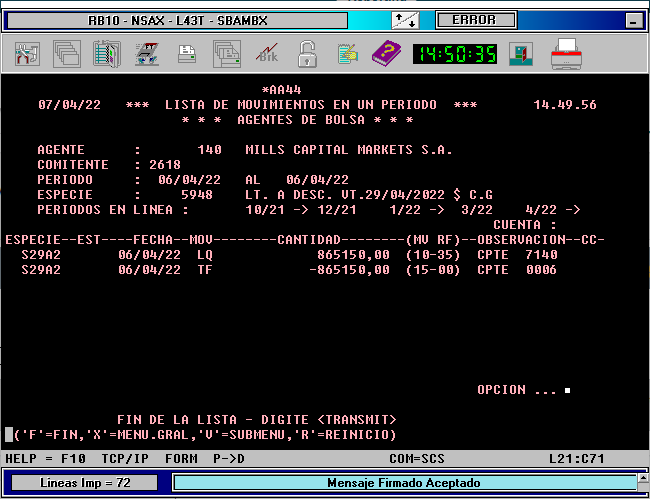Click the ERROR status button
This screenshot has height=499, width=650.
(x=475, y=20)
